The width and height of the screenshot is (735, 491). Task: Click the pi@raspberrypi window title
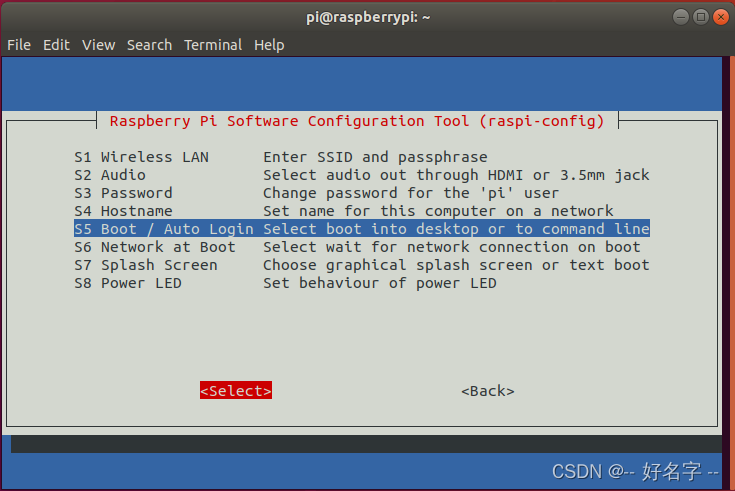pyautogui.click(x=368, y=17)
